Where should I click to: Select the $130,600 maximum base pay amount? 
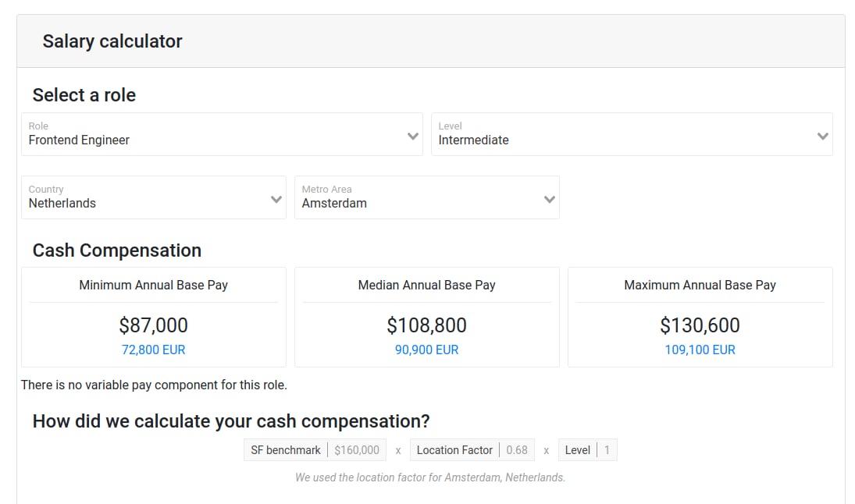tap(700, 325)
